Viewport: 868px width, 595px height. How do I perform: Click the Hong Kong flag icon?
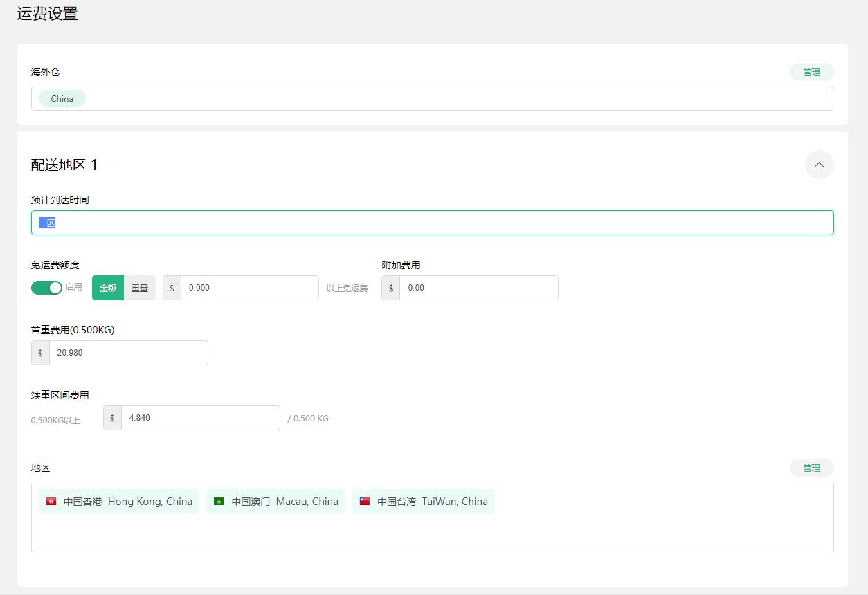(51, 502)
